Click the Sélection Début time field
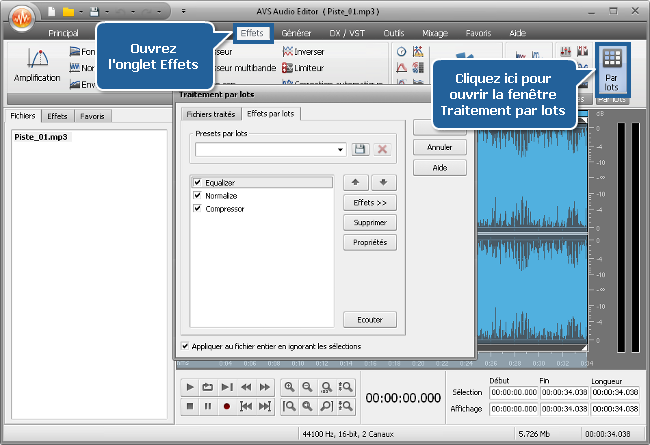 514,392
